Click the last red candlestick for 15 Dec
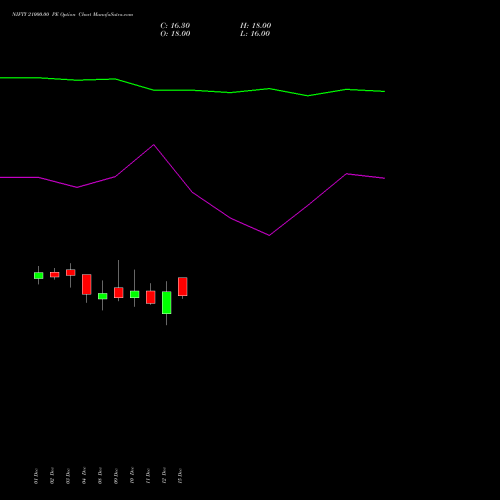 pyautogui.click(x=183, y=286)
